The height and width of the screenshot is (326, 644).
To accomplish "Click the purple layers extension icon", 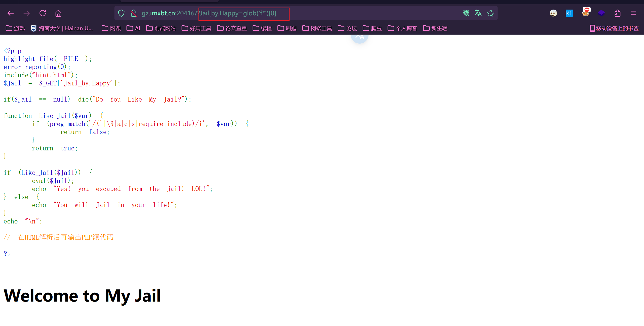I will 601,13.
